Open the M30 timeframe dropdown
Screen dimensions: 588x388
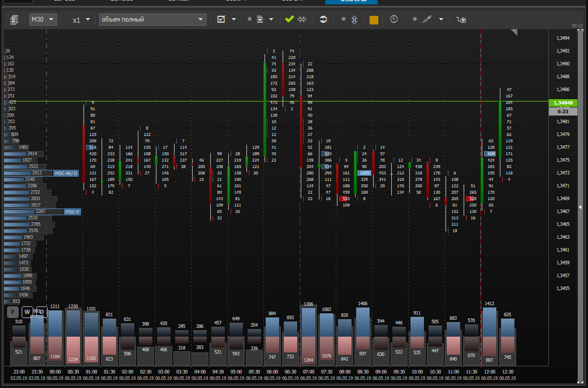(x=43, y=19)
